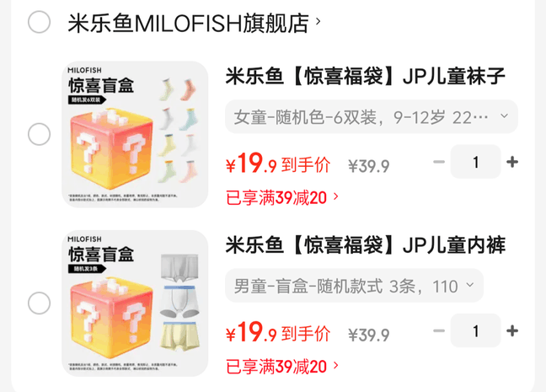Increase underwear quantity with plus icon
The image size is (546, 392).
pyautogui.click(x=512, y=330)
